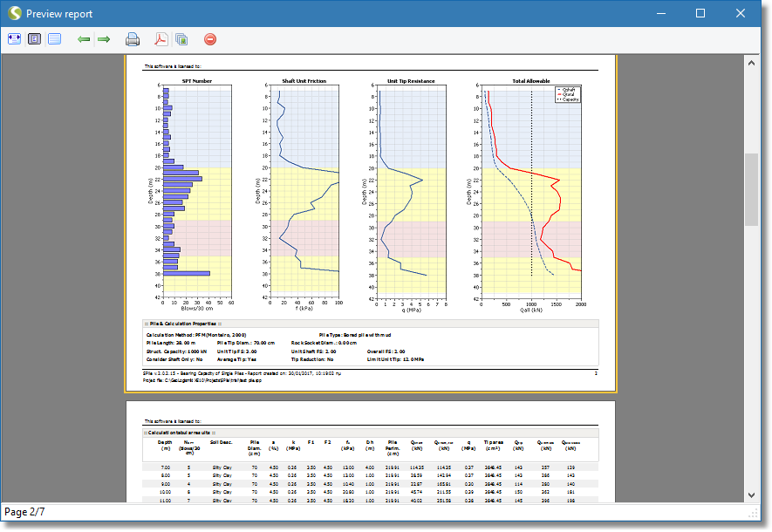772x532 pixels.
Task: Click the vertical scrollbar down arrow
Action: click(x=750, y=494)
